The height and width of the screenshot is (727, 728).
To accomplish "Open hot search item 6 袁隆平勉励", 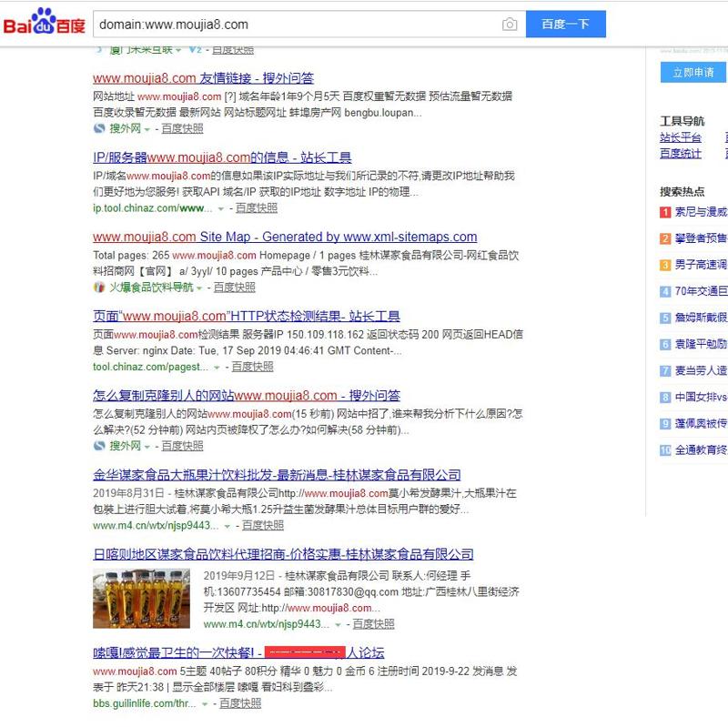I will point(700,344).
